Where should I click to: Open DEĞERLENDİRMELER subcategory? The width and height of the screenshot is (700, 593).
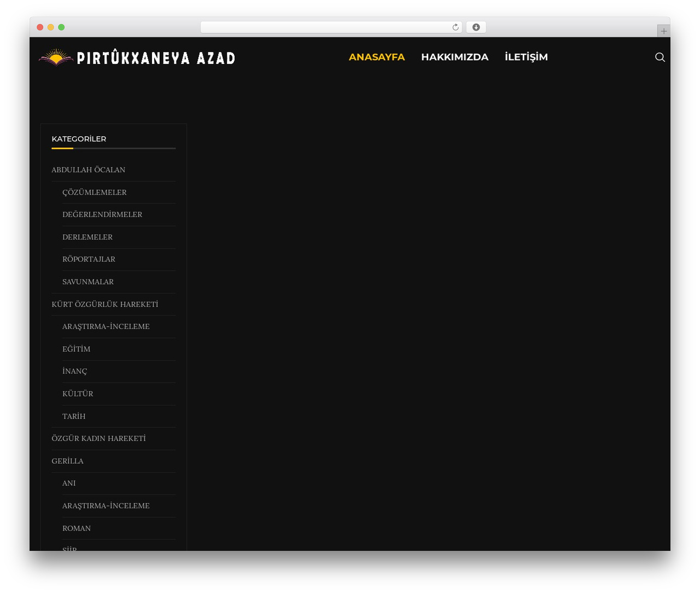(x=102, y=214)
